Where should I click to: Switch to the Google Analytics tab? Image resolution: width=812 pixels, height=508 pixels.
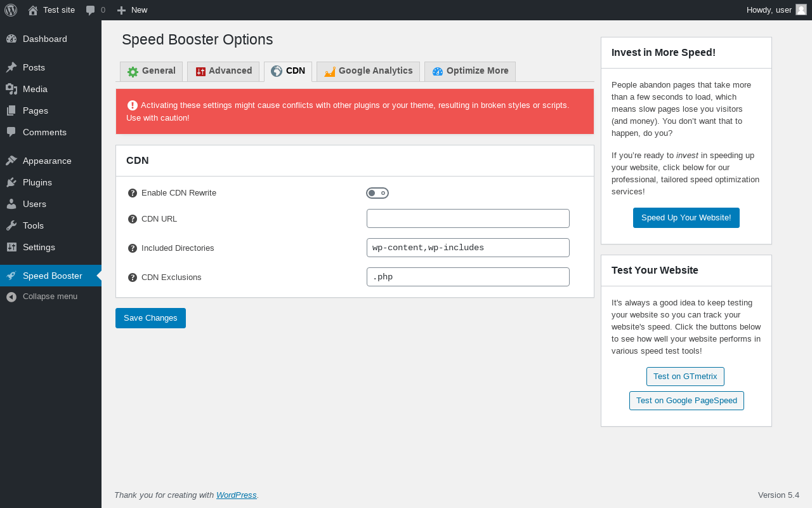coord(369,71)
